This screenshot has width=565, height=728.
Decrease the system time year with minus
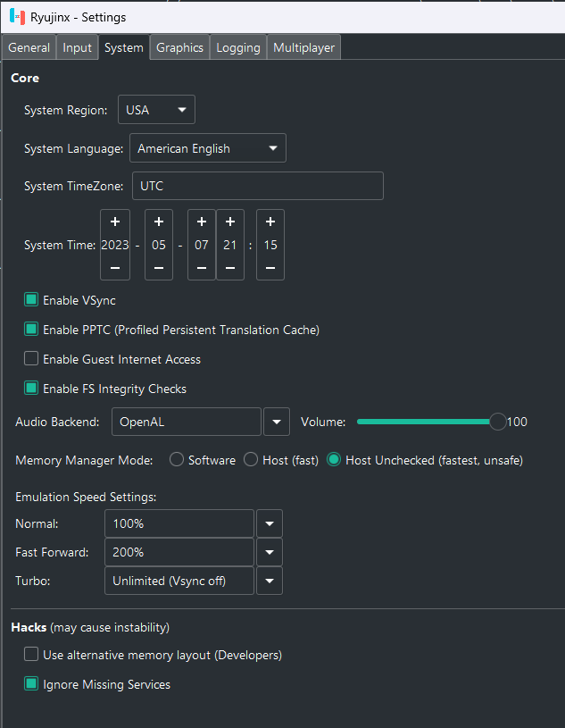coord(115,268)
